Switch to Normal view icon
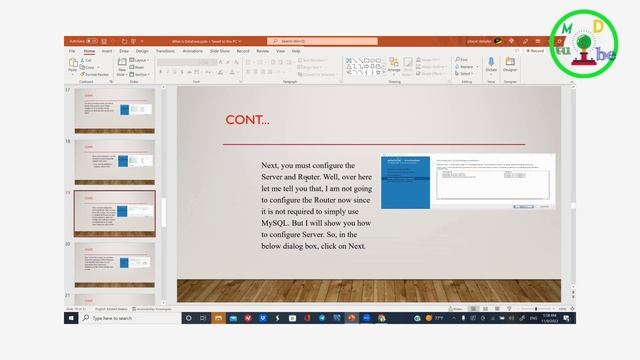Viewport: 640px width, 360px height. [x=473, y=309]
